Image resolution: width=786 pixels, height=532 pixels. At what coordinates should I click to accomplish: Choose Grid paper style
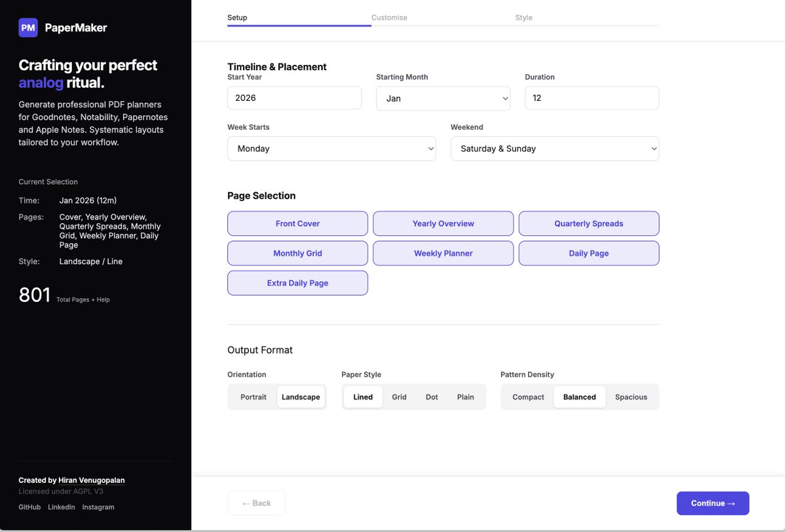coord(400,397)
